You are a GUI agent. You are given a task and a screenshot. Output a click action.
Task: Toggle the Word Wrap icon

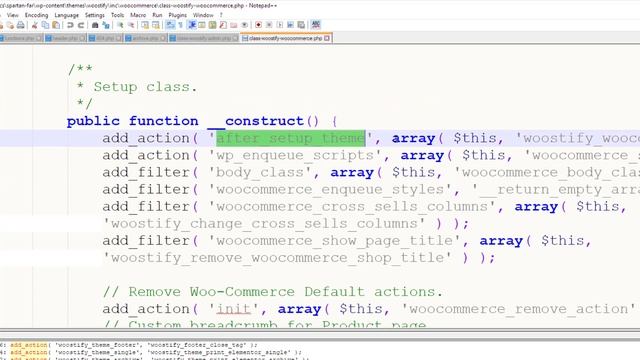click(170, 25)
